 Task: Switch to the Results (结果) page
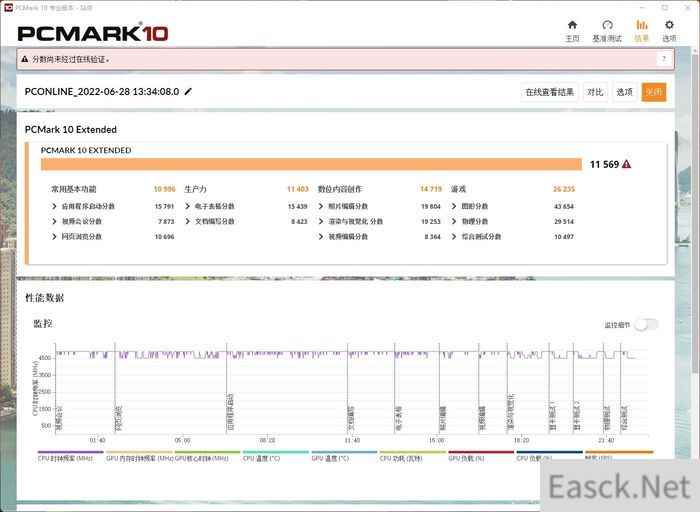point(642,31)
